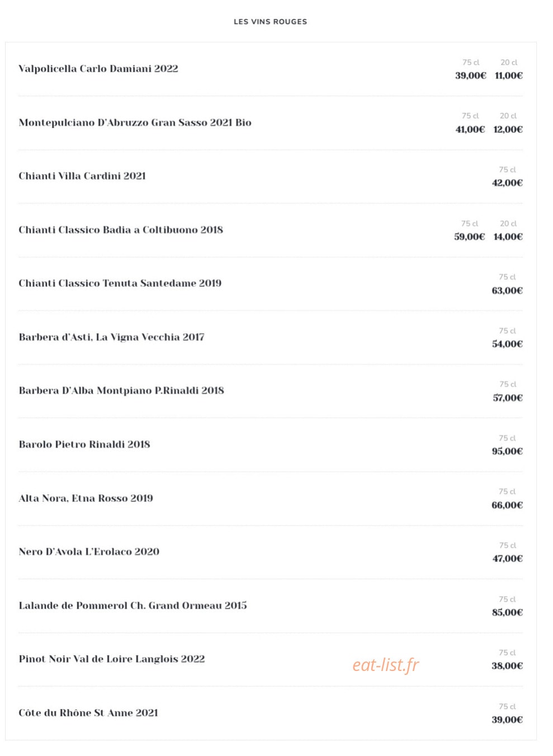This screenshot has width=553, height=756.
Task: Click the 12,00€ price for Montepulciano
Action: [508, 129]
